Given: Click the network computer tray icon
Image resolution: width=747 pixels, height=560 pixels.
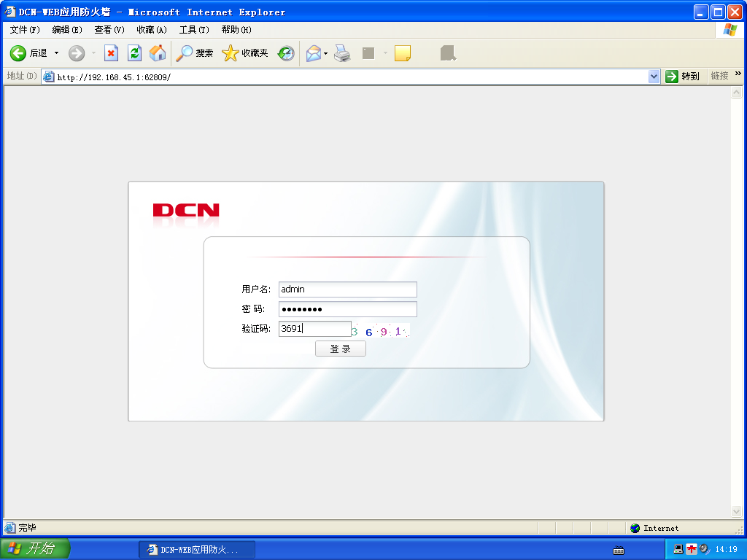Looking at the screenshot, I should (678, 549).
